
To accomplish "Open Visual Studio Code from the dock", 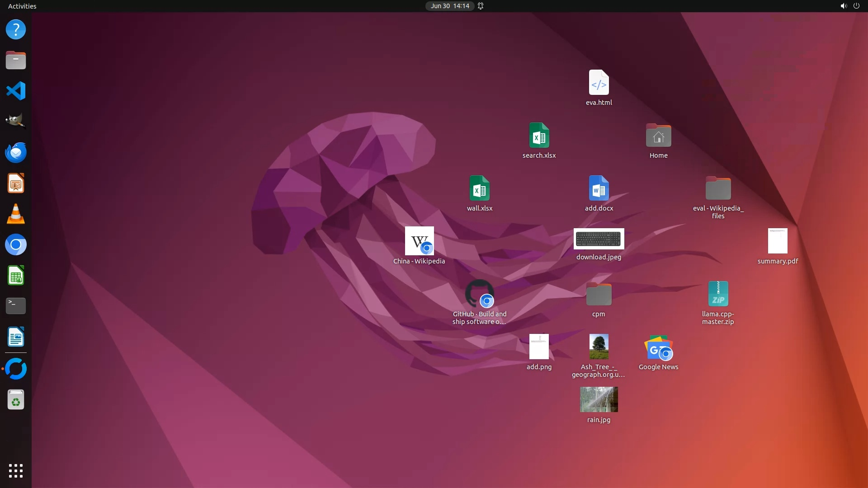I will [16, 91].
